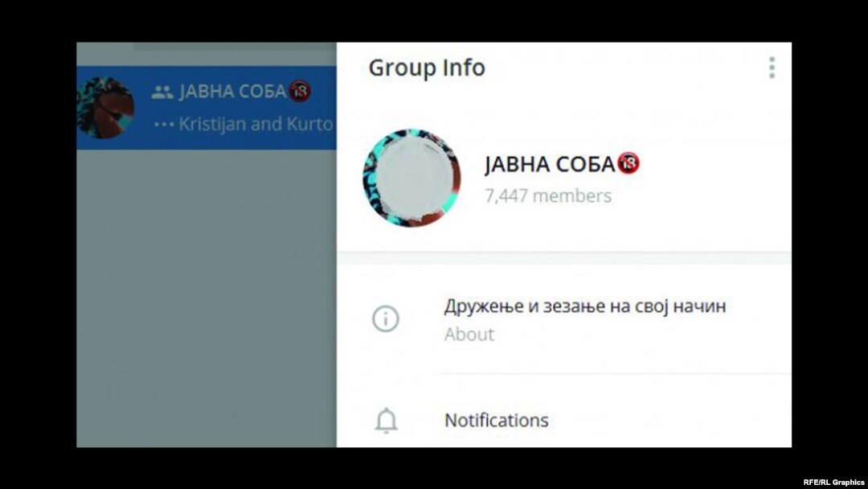Click the typing dots indicator in chat preview

(164, 124)
